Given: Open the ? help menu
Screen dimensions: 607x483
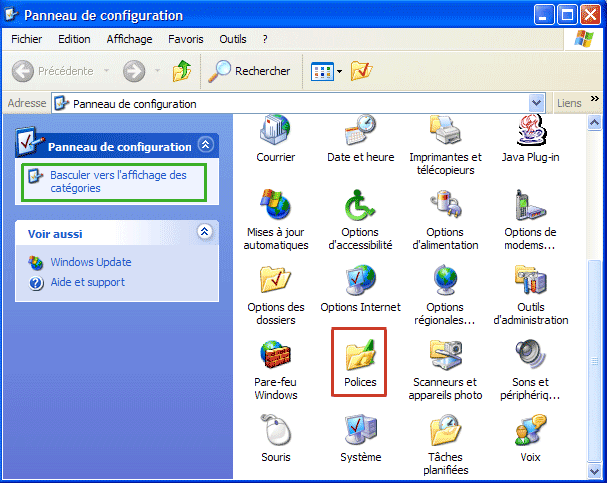Looking at the screenshot, I should click(265, 39).
